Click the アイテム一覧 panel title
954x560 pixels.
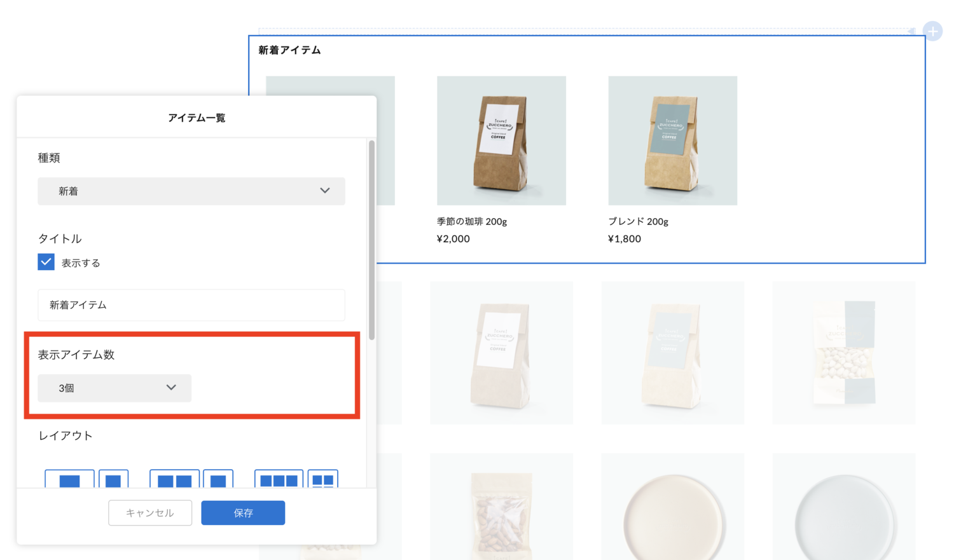[197, 118]
